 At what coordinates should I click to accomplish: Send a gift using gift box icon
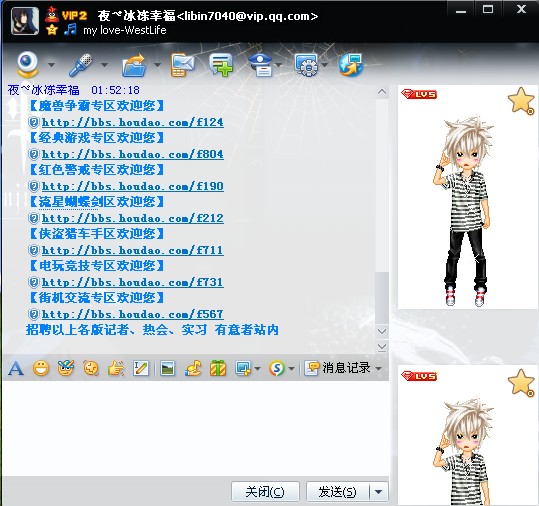pyautogui.click(x=218, y=368)
